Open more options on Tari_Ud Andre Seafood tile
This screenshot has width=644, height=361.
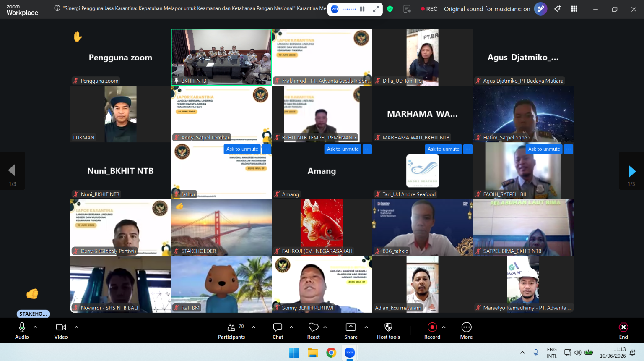(x=468, y=149)
